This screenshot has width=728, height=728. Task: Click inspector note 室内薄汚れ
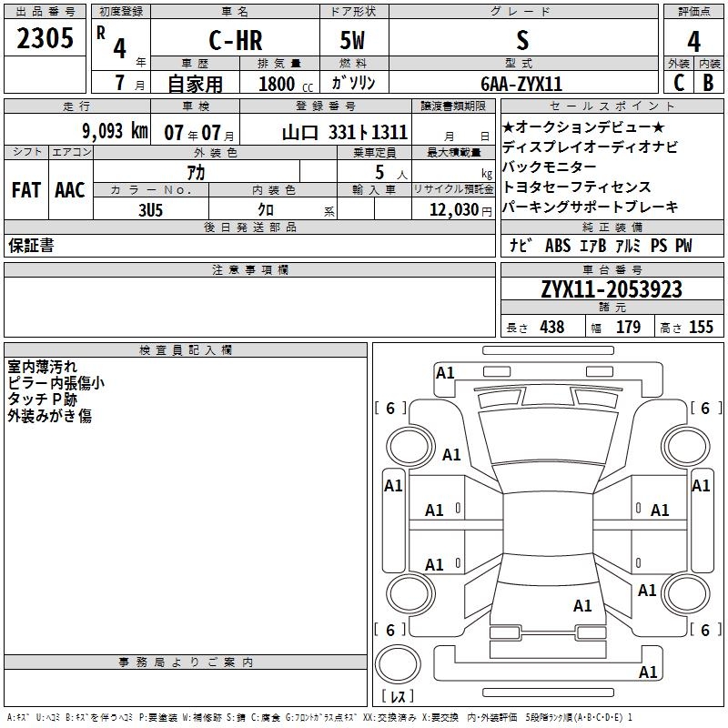(x=42, y=367)
